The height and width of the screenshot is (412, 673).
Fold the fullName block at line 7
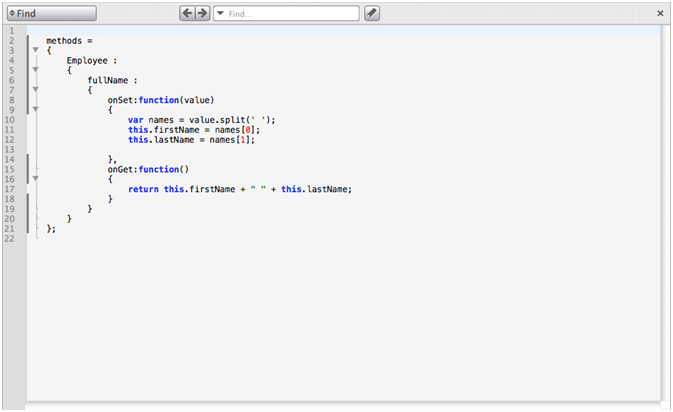35,90
